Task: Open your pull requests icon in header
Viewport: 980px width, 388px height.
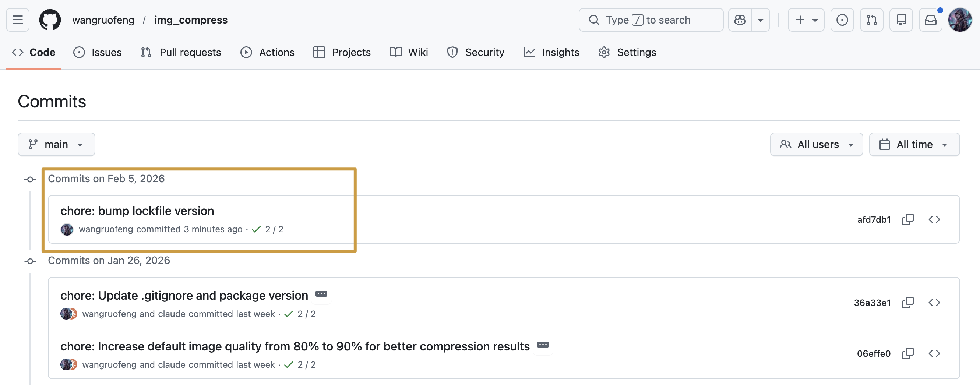Action: (x=871, y=20)
